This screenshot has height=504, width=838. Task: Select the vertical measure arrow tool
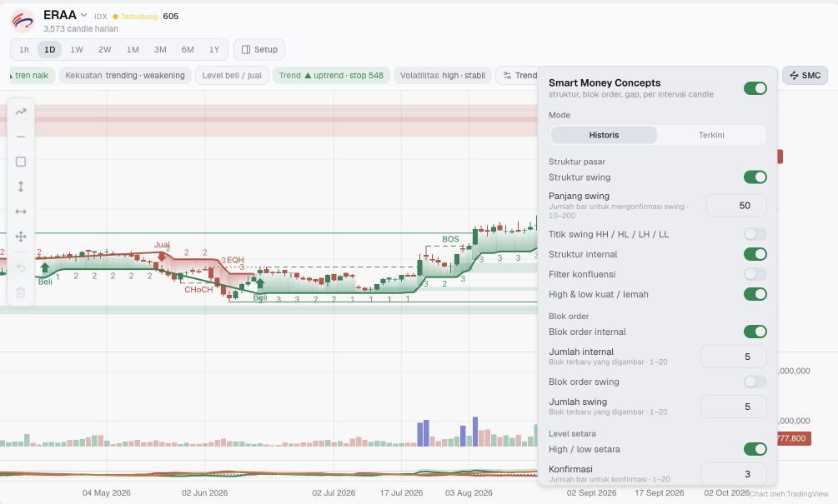coord(21,187)
